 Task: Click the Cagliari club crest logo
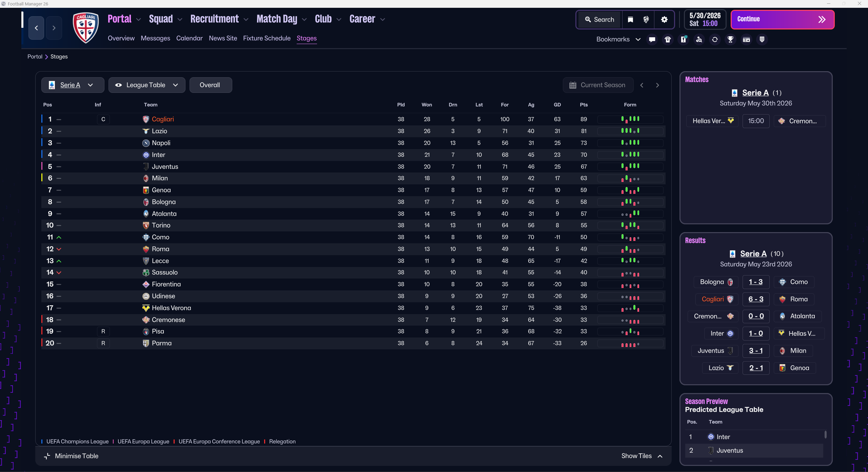pos(86,28)
